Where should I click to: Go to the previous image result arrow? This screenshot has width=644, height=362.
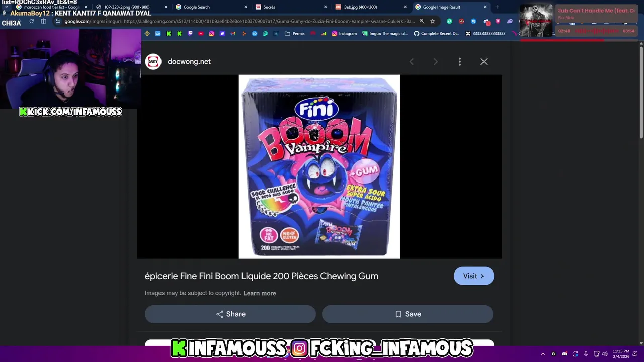[412, 61]
